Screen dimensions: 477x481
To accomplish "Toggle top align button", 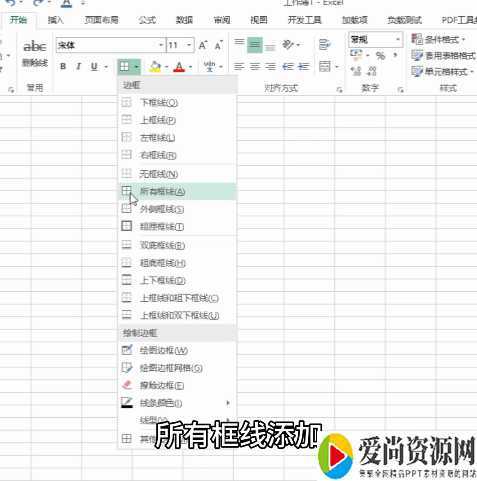I will click(x=239, y=44).
